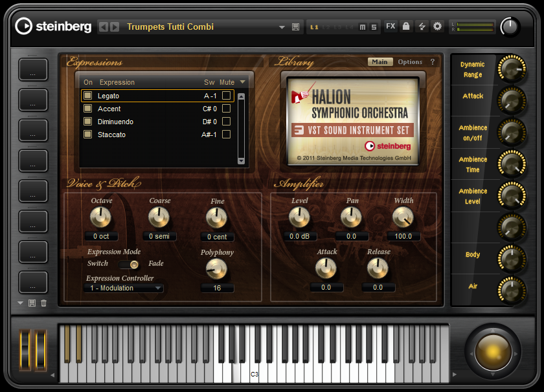
Task: Click the Width 100.0 value field
Action: click(403, 236)
